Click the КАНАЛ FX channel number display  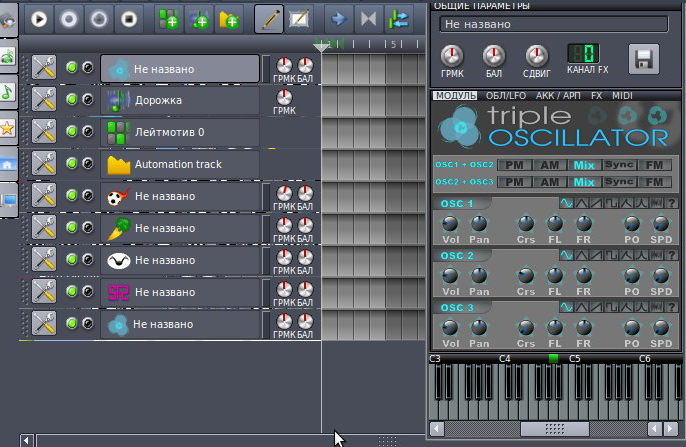click(583, 53)
